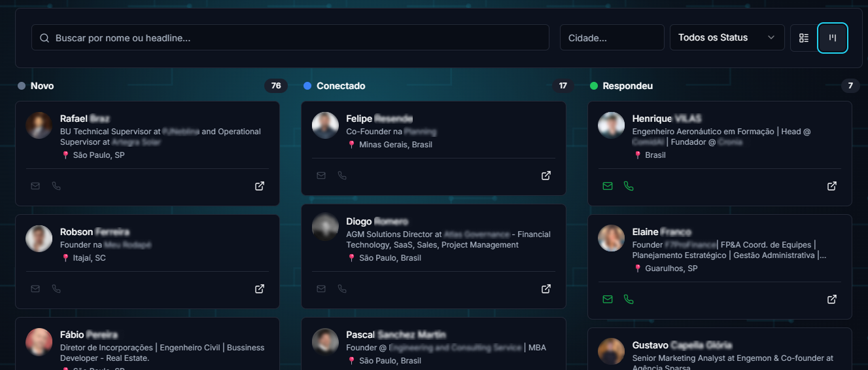Open Robson's profile external link
This screenshot has width=868, height=370.
(260, 289)
